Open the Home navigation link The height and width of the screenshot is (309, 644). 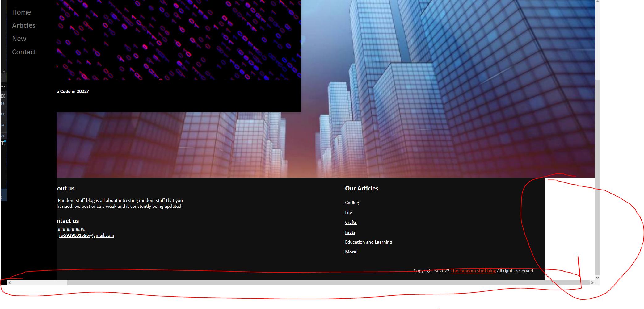21,12
